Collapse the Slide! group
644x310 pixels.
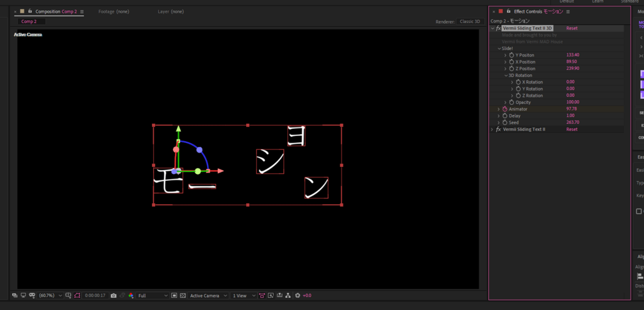click(499, 49)
